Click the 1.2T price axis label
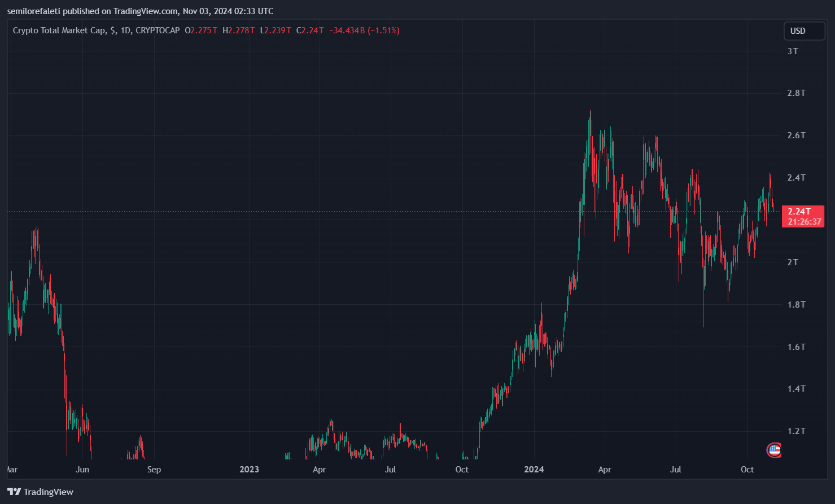 [796, 431]
